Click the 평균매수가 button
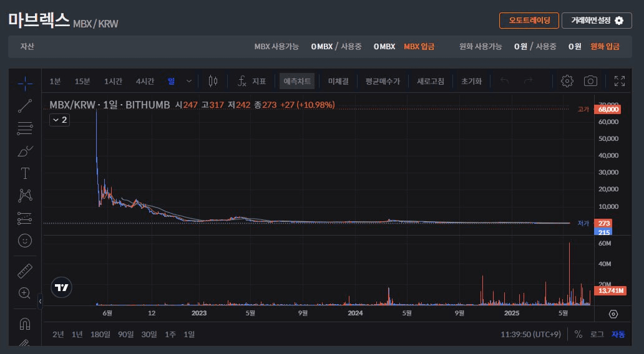 click(383, 81)
